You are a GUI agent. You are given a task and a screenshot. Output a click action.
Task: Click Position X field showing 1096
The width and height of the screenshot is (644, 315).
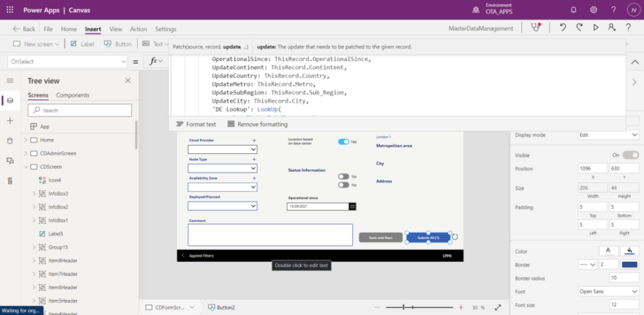tap(593, 168)
